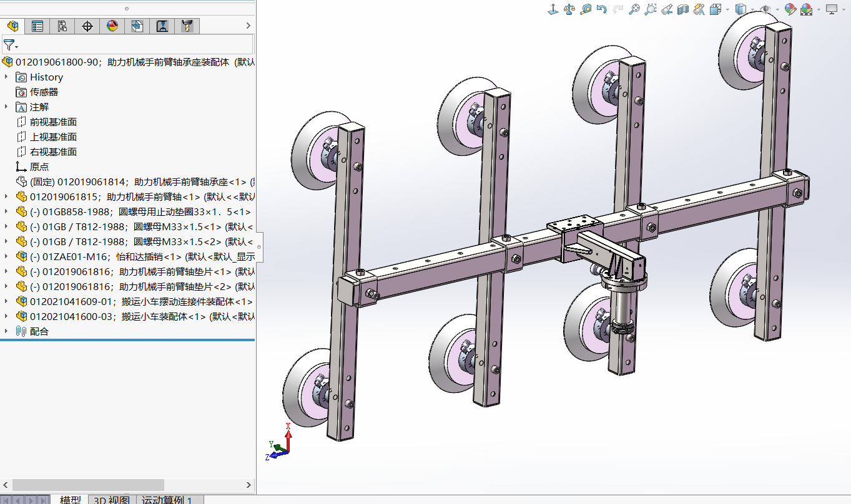Expand the 01ZAE01-M16 怡和达插销 component
This screenshot has height=504, width=851.
coord(6,256)
